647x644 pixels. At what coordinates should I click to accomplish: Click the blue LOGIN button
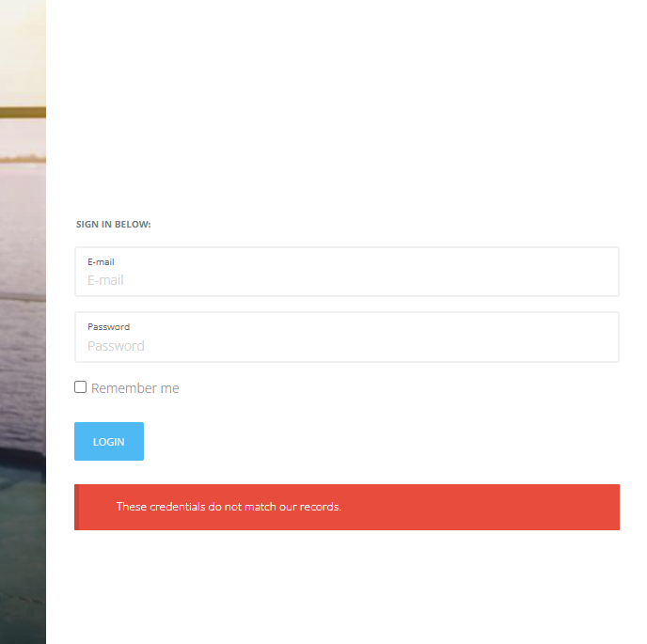tap(109, 441)
